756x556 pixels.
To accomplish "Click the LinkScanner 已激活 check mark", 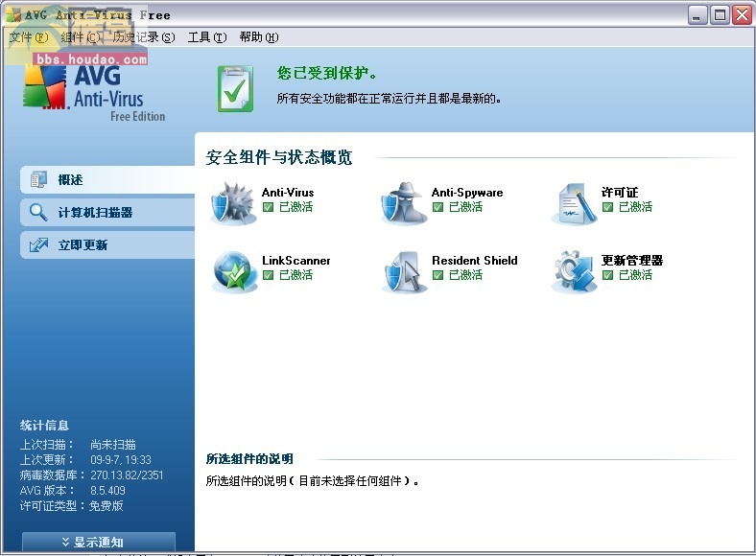I will (268, 275).
